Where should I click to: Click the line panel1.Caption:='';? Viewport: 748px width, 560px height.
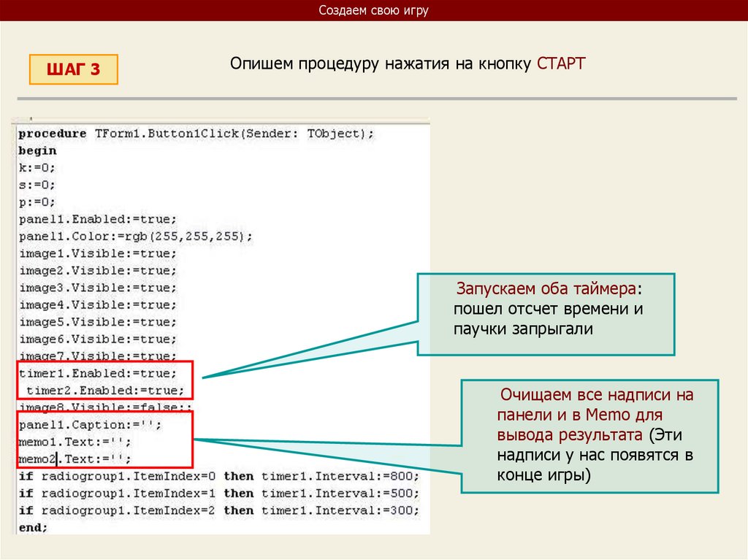(x=90, y=425)
